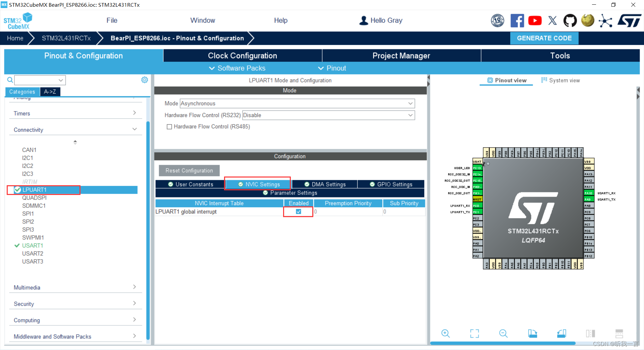644x350 pixels.
Task: Collapse the Connectivity category
Action: click(75, 130)
